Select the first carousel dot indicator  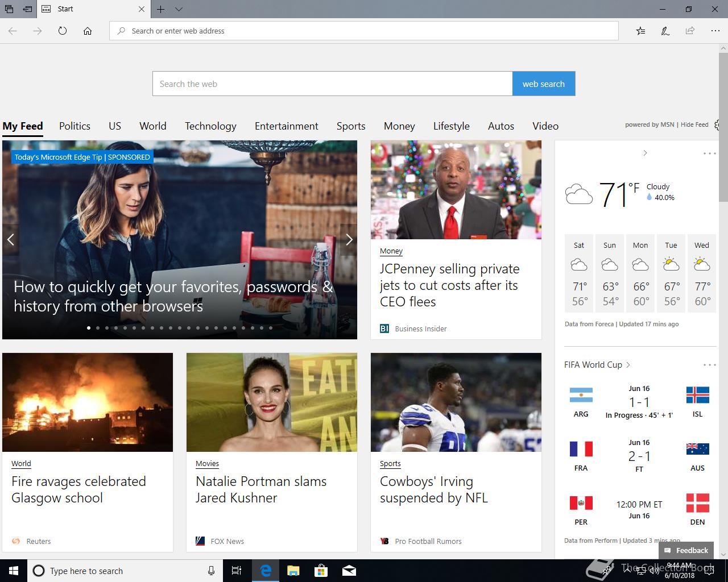(89, 328)
